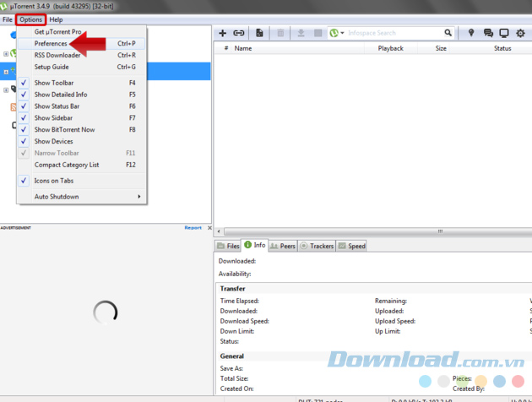Click the chat bubbles icon
This screenshot has height=402, width=532.
pyautogui.click(x=488, y=33)
